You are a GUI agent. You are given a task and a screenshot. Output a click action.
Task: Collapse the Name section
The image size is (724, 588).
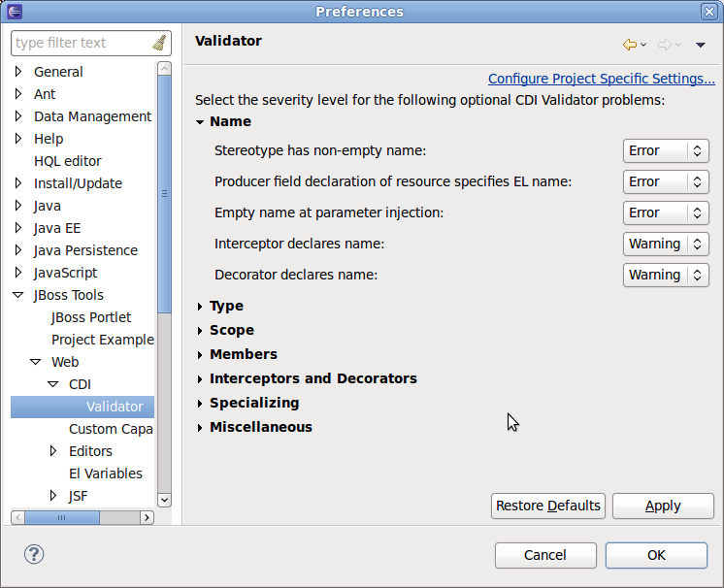200,122
